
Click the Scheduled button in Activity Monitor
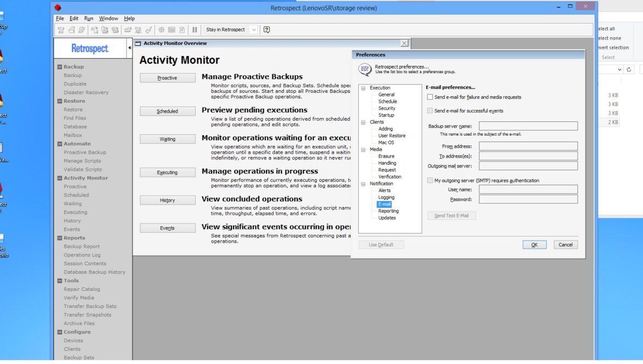(167, 111)
